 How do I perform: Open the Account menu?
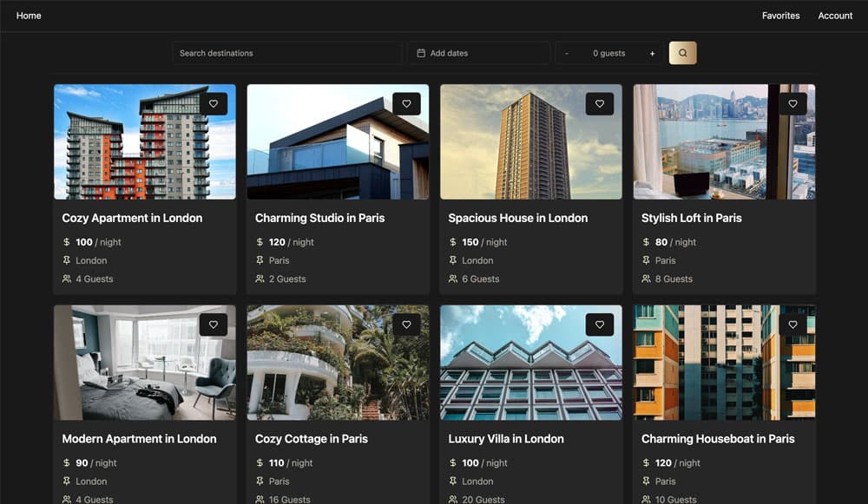click(x=835, y=16)
